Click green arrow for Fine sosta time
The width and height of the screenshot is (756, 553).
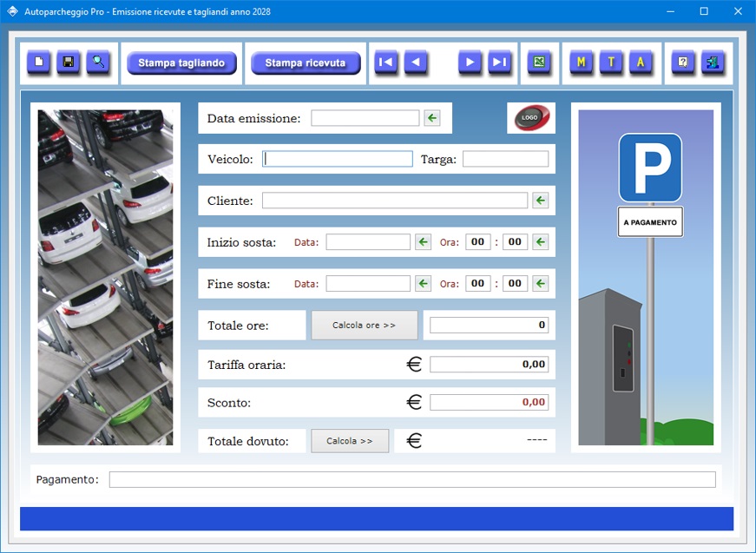click(541, 284)
